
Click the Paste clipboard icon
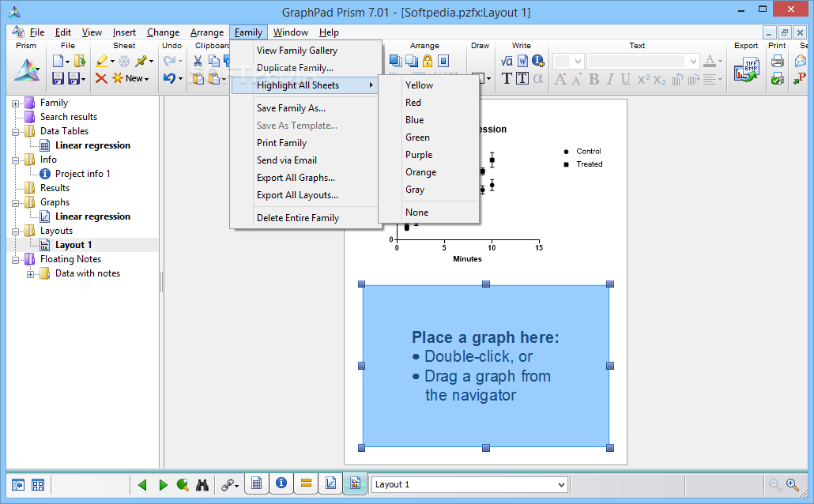(x=198, y=78)
